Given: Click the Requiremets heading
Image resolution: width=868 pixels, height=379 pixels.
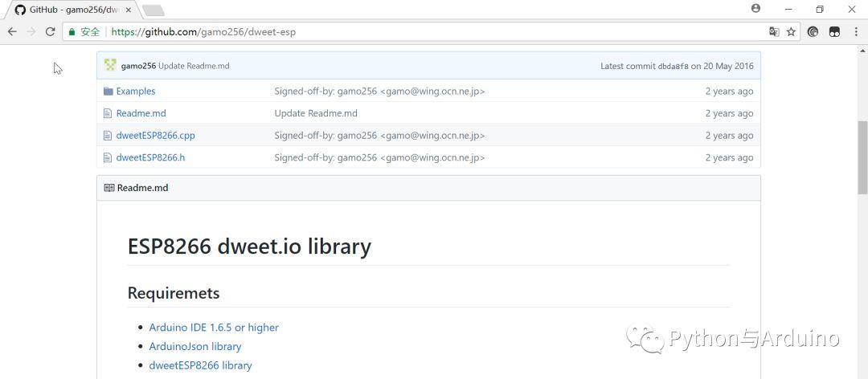Looking at the screenshot, I should pyautogui.click(x=174, y=293).
